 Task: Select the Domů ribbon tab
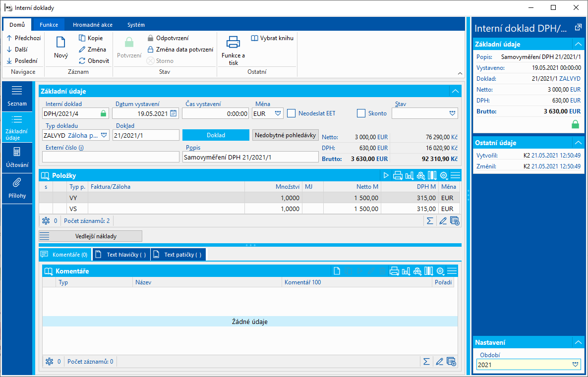[17, 25]
